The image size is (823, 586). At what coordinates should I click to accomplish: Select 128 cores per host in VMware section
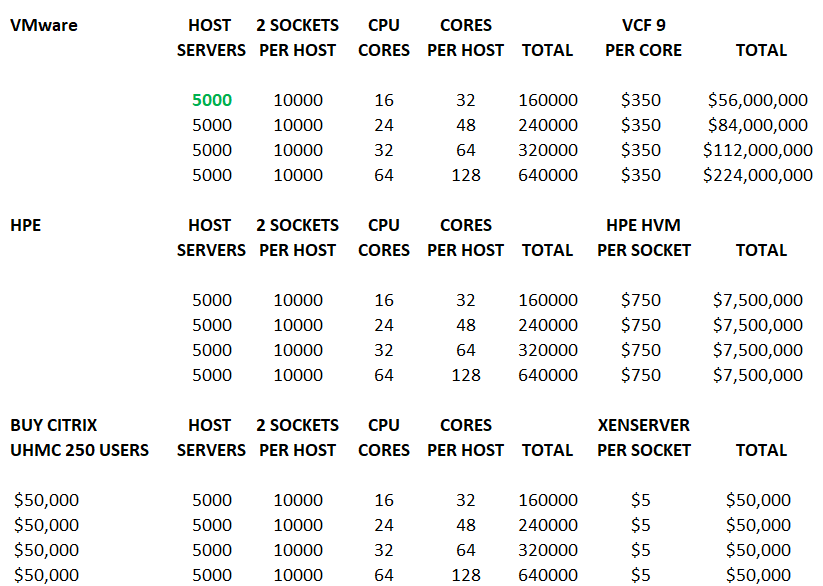466,175
